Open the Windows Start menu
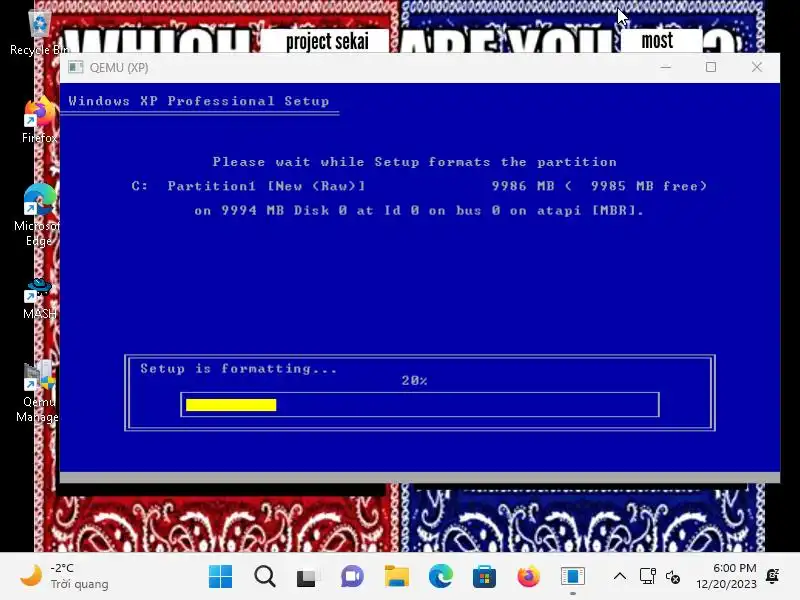The width and height of the screenshot is (800, 600). [x=220, y=577]
